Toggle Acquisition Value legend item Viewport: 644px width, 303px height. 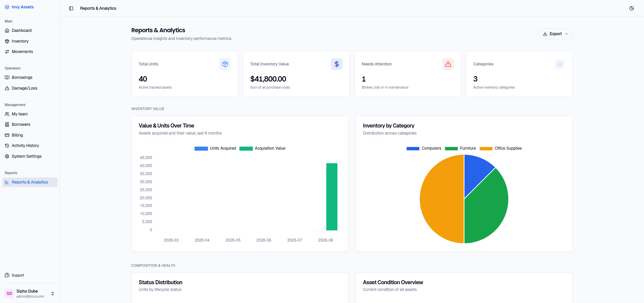[262, 148]
